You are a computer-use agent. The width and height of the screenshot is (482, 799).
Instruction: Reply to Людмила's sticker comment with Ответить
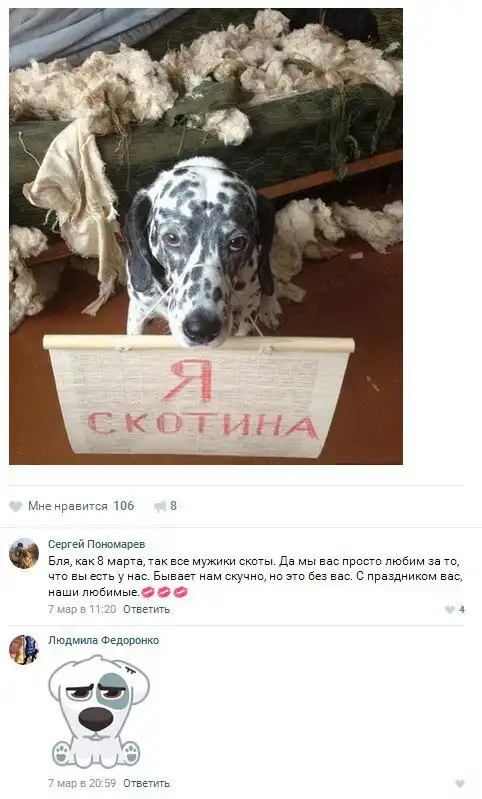146,783
